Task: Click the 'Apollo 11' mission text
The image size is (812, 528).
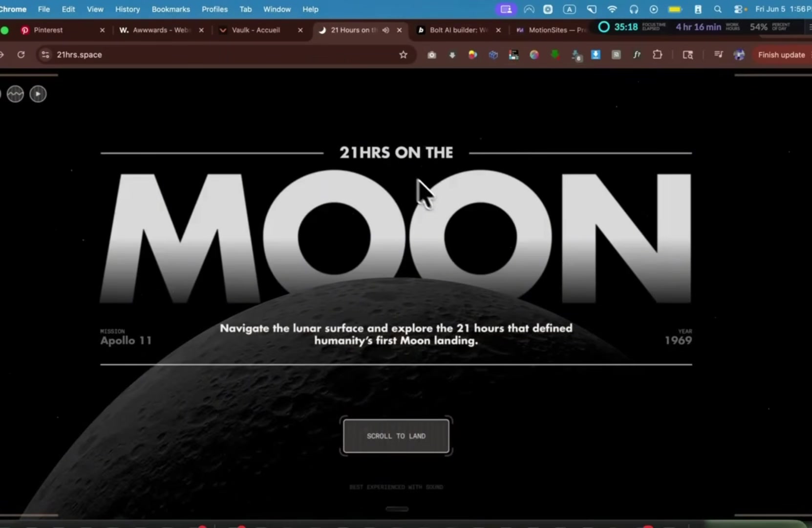Action: click(x=126, y=341)
